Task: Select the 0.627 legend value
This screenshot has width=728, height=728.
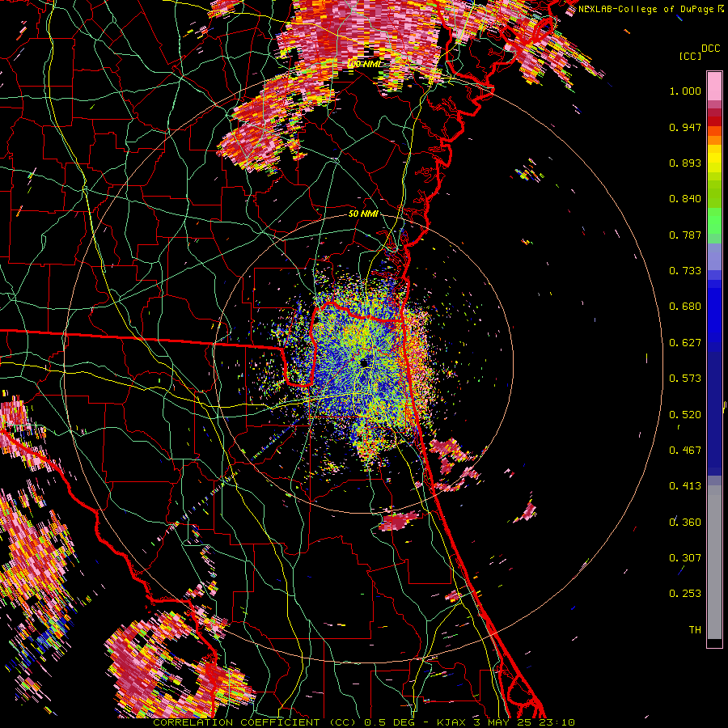Action: point(685,343)
